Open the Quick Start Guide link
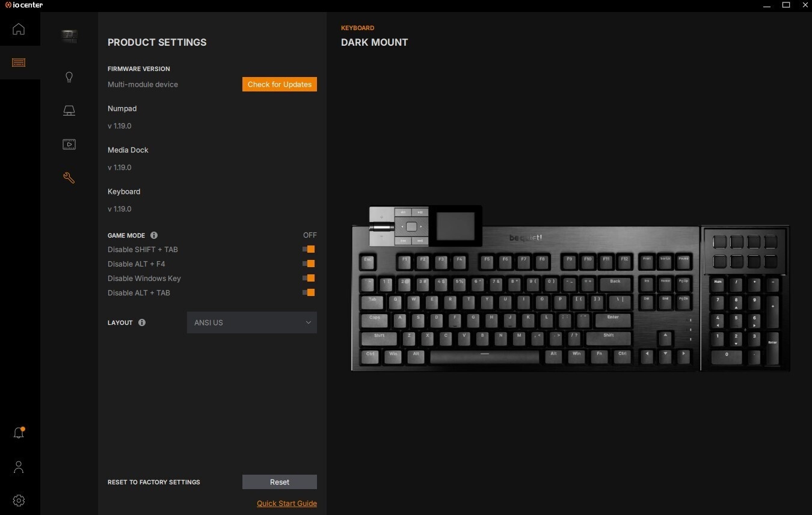Image resolution: width=812 pixels, height=515 pixels. 287,504
